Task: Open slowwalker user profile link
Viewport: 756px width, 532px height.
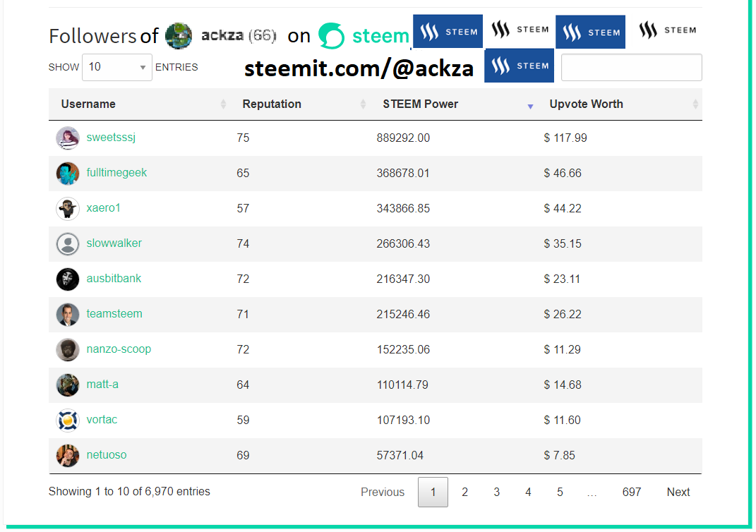Action: [x=114, y=243]
